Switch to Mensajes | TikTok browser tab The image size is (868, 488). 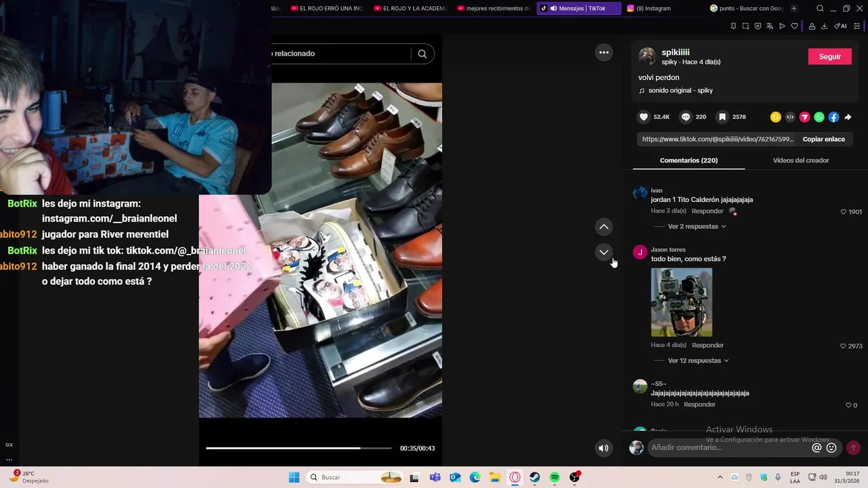click(x=578, y=8)
